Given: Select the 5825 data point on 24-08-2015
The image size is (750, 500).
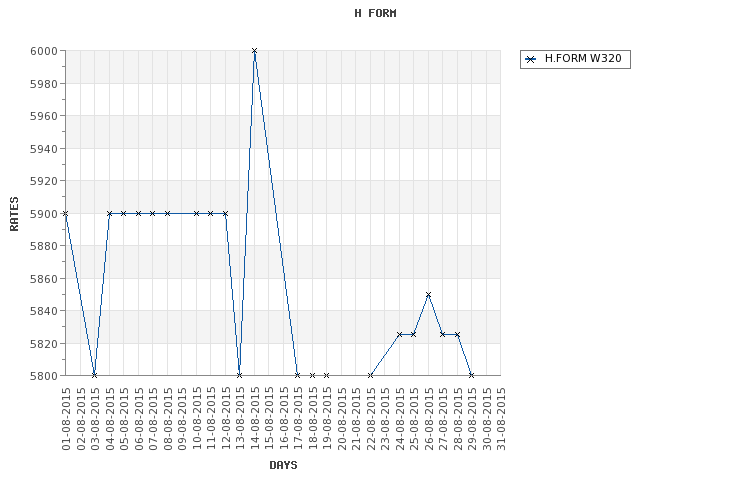Looking at the screenshot, I should 400,334.
